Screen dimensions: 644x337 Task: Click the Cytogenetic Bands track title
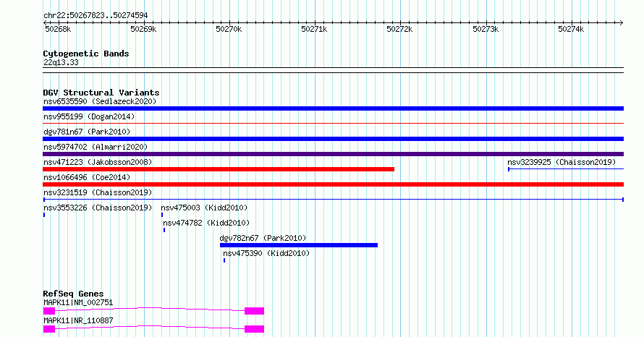(x=86, y=54)
